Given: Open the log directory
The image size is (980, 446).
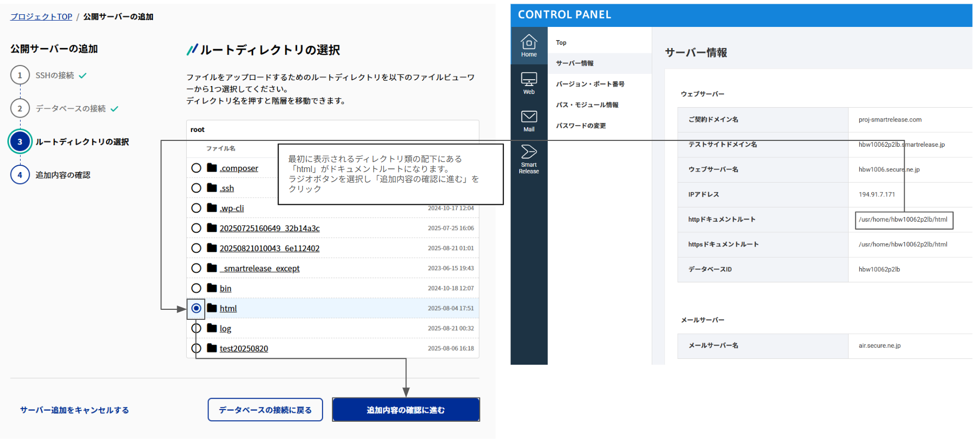Looking at the screenshot, I should 225,329.
